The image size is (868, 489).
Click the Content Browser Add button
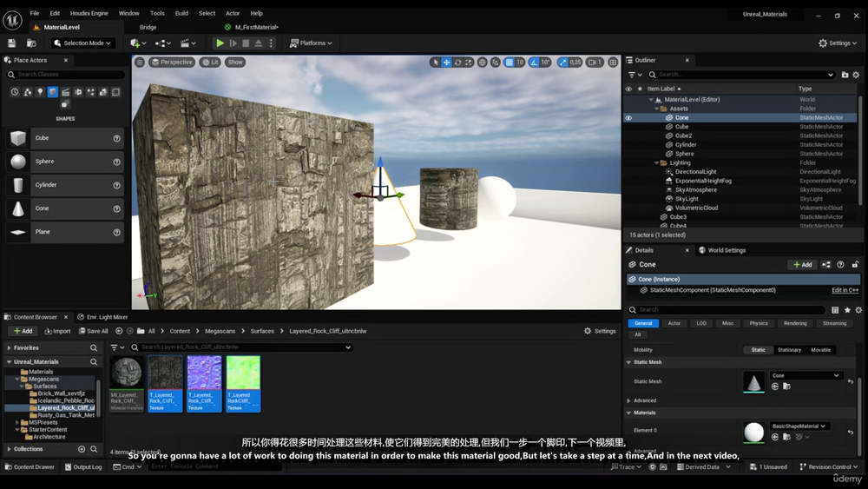23,331
